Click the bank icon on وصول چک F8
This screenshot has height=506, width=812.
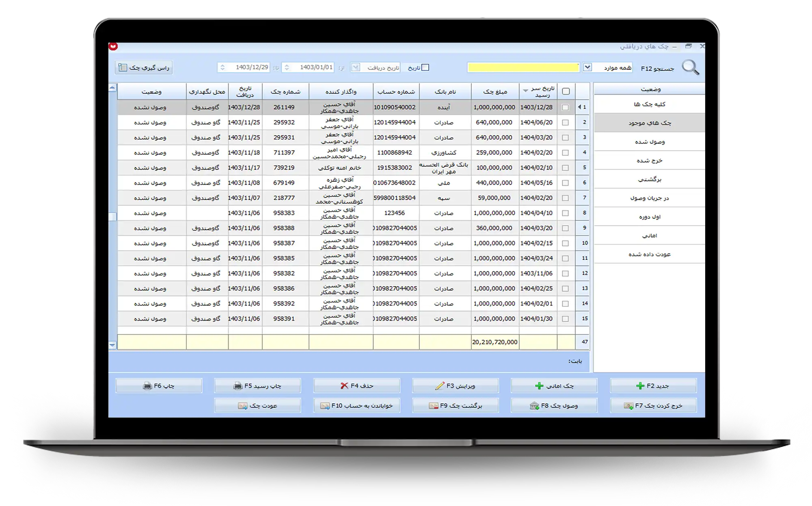point(534,406)
